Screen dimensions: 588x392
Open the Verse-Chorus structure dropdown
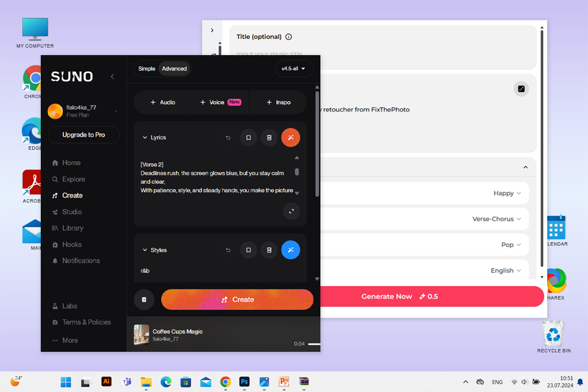pyautogui.click(x=496, y=219)
